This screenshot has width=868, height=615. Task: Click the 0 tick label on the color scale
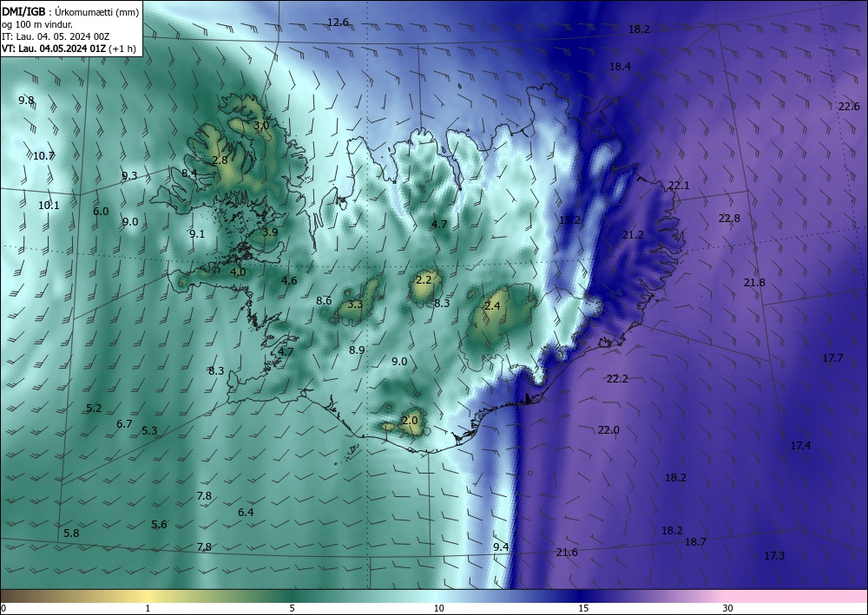click(x=3, y=609)
